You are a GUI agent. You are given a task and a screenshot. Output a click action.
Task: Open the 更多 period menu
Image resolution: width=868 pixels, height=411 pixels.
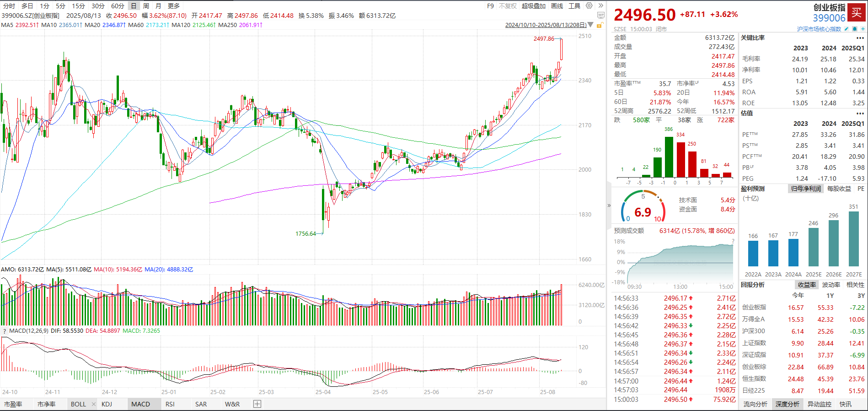(174, 6)
